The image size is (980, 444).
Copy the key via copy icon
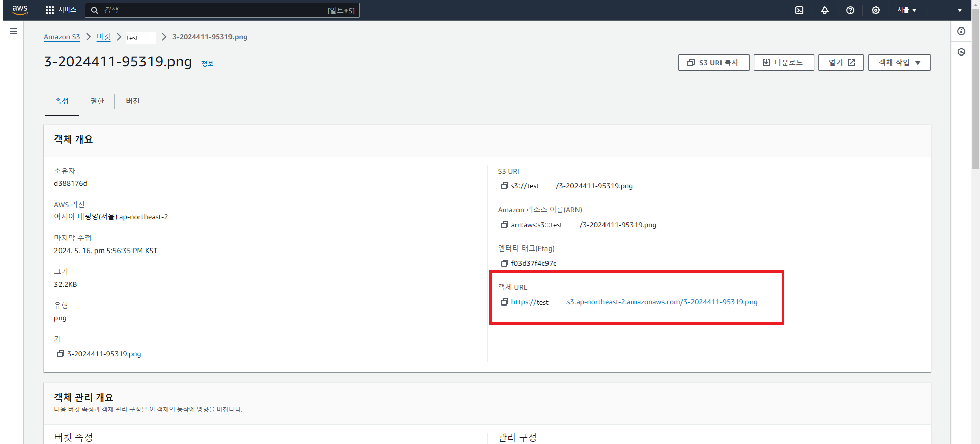[61, 354]
